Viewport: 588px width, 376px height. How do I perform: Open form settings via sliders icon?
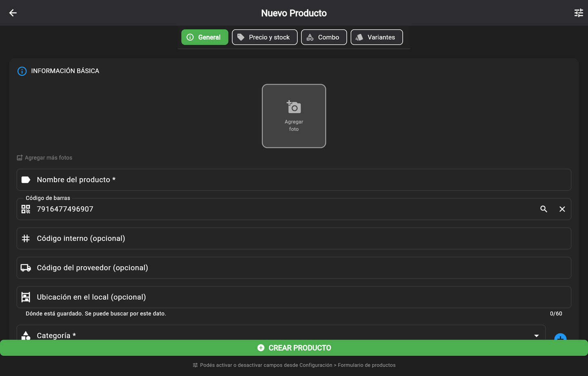(x=579, y=13)
